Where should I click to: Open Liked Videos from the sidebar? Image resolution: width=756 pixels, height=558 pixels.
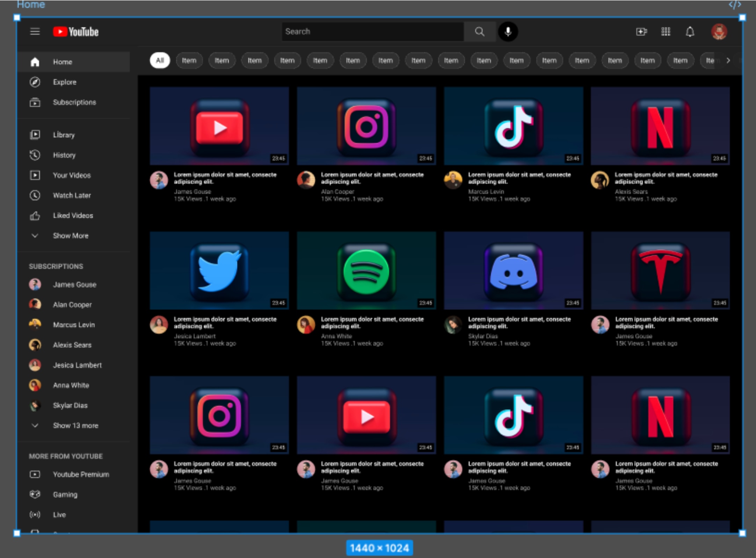pyautogui.click(x=73, y=216)
